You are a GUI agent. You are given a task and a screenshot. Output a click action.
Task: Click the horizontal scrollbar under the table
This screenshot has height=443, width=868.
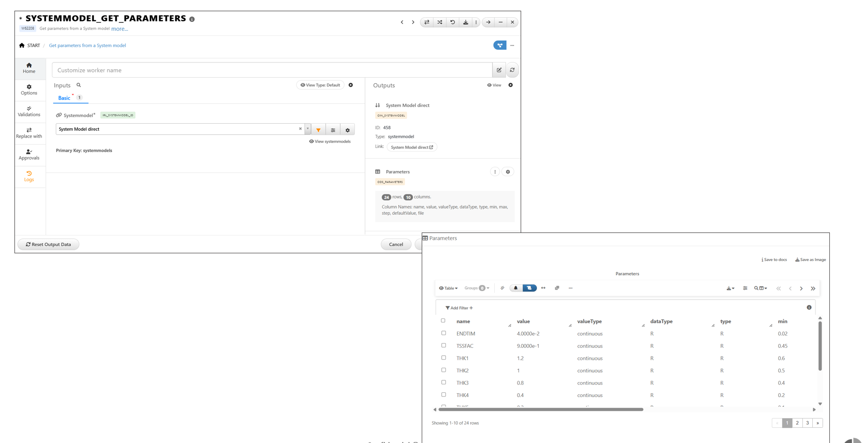(540, 410)
